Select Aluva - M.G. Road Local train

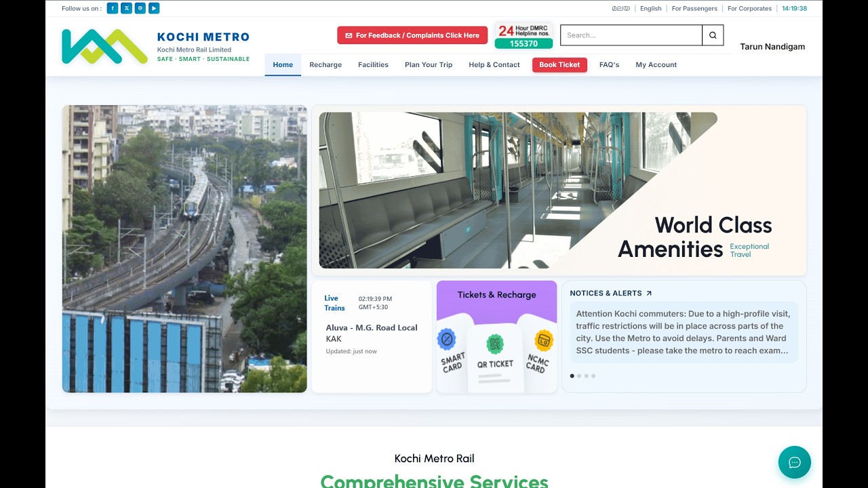click(372, 328)
